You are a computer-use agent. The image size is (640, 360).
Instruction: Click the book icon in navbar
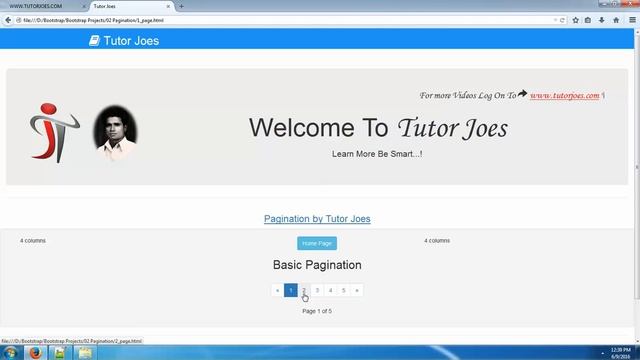94,40
